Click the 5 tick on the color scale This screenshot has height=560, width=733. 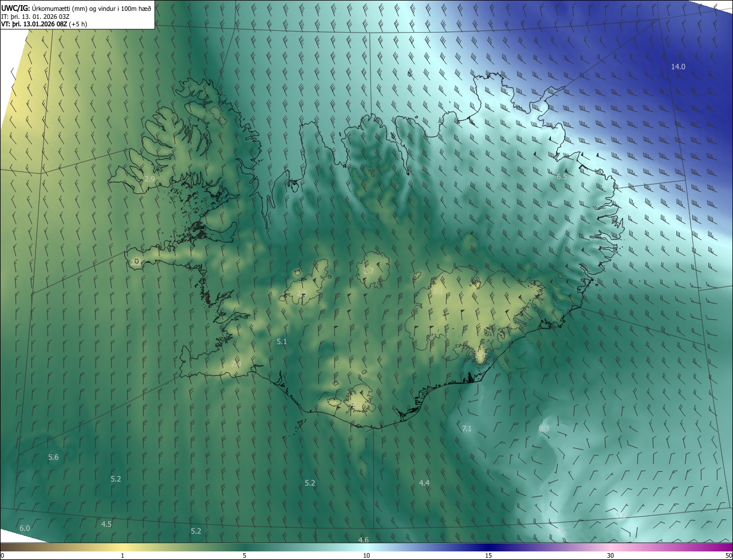245,556
